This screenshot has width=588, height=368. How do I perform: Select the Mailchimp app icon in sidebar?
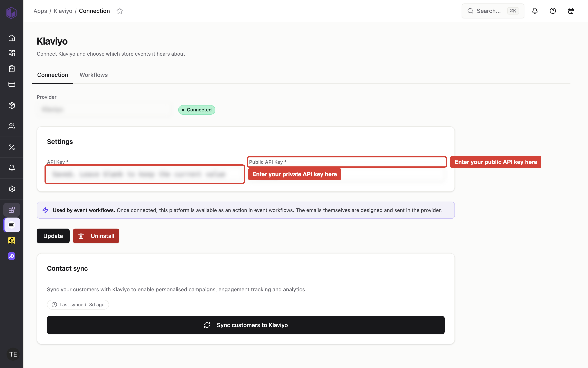[x=12, y=240]
